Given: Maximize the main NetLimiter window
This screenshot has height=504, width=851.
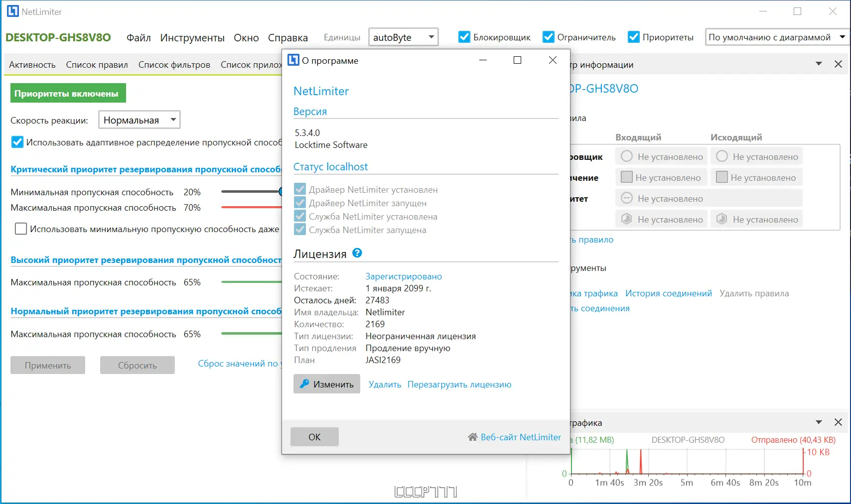Looking at the screenshot, I should (x=797, y=11).
